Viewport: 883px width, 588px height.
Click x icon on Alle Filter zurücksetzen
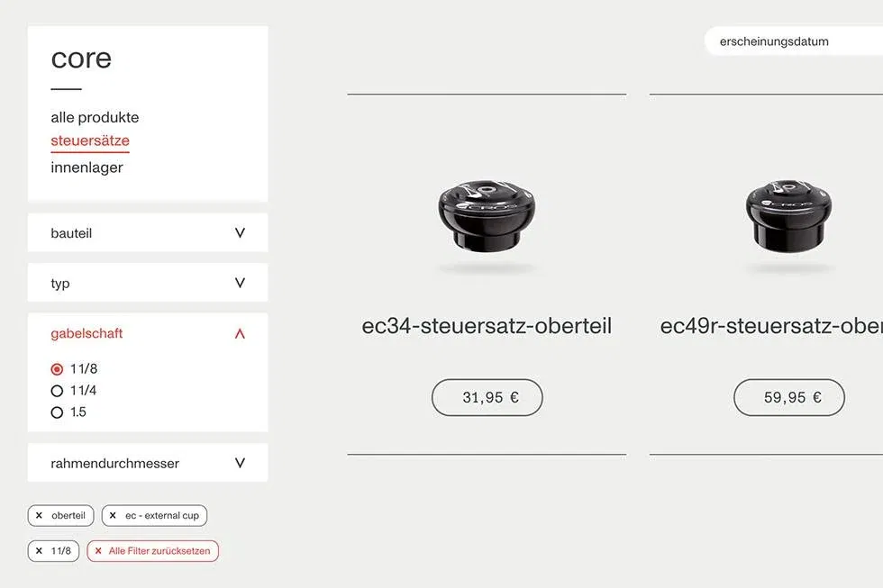coord(98,551)
